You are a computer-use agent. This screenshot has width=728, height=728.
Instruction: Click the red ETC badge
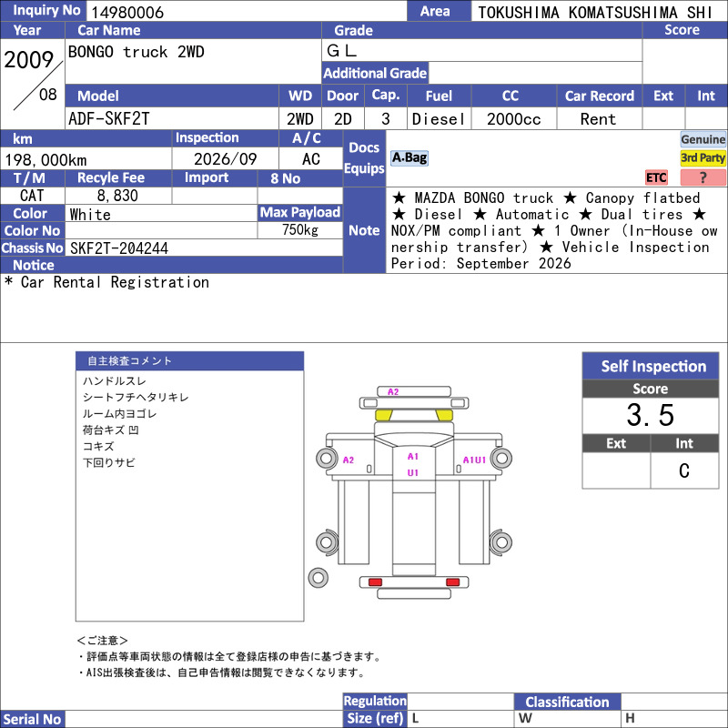(656, 177)
